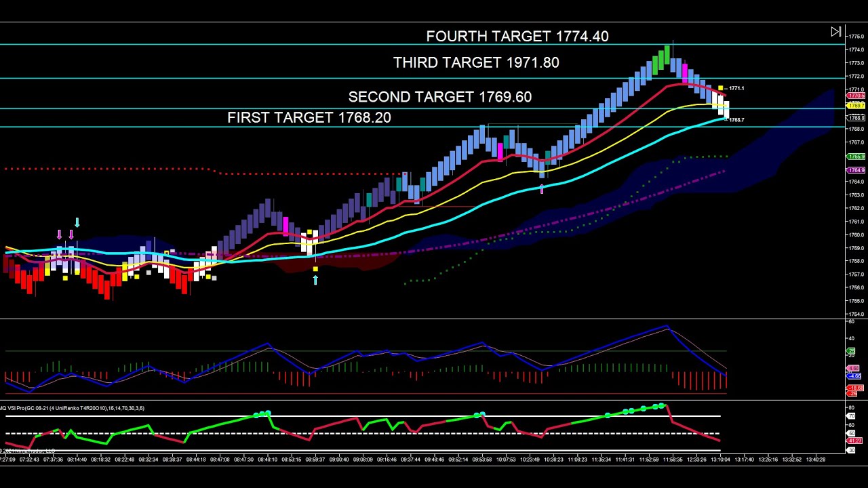Expand the FIRST TARGET 1768.20 annotation
The image size is (868, 488).
click(x=309, y=117)
